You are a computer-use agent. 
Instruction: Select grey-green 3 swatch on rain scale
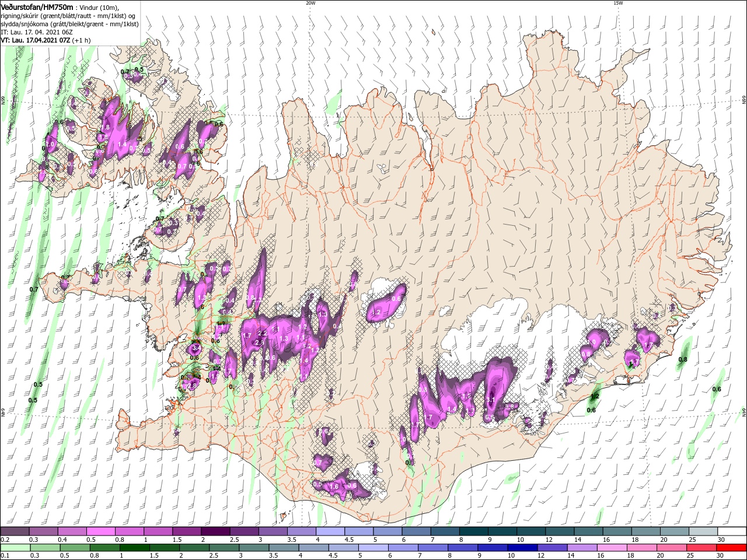click(x=254, y=548)
